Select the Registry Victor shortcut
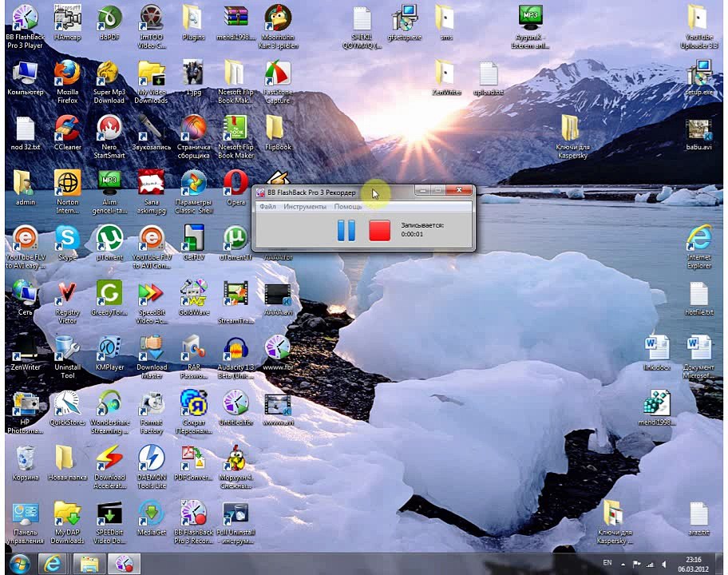Viewport: 728px width, 575px height. pyautogui.click(x=67, y=303)
